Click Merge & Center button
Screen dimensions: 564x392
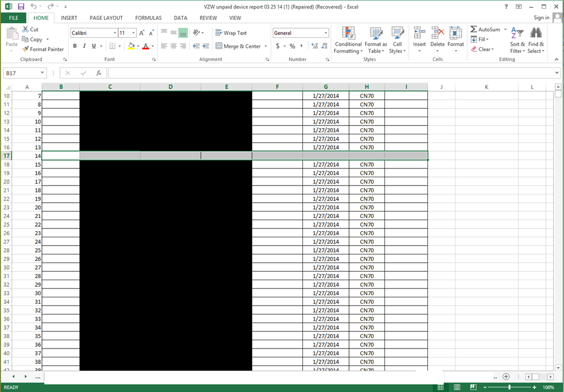pos(238,46)
